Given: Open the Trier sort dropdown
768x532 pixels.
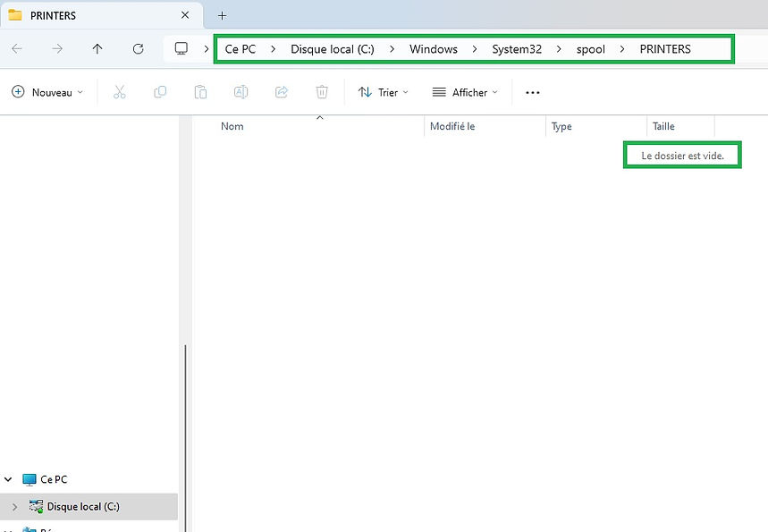Looking at the screenshot, I should (x=383, y=92).
